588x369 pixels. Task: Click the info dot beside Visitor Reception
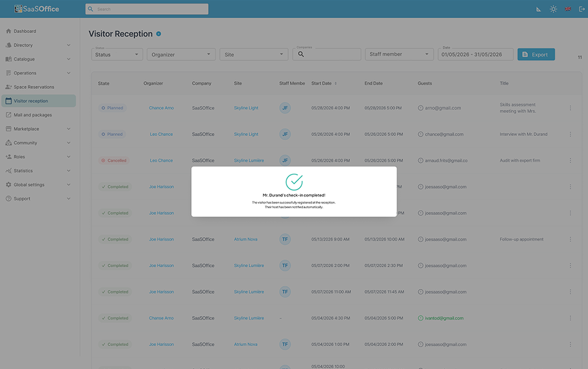point(159,34)
